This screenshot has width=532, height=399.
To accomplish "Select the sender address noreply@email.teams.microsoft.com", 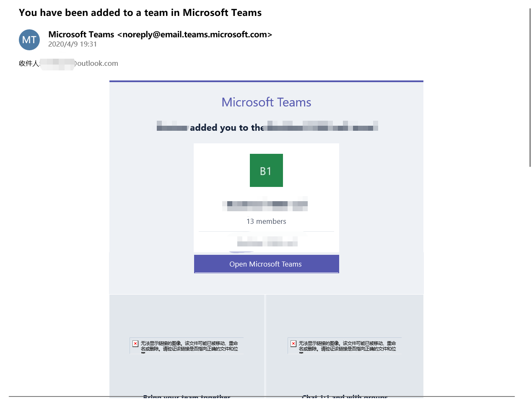I will 195,34.
